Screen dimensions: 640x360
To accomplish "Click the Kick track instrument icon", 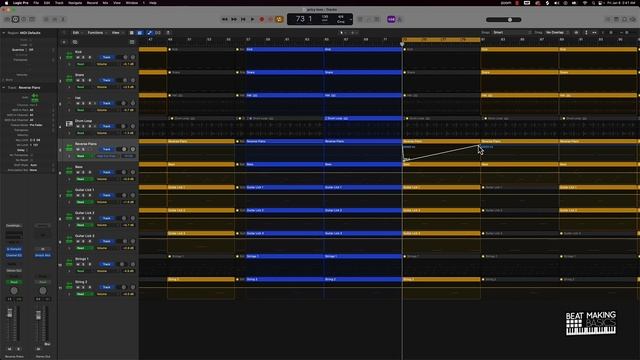I will pos(69,55).
